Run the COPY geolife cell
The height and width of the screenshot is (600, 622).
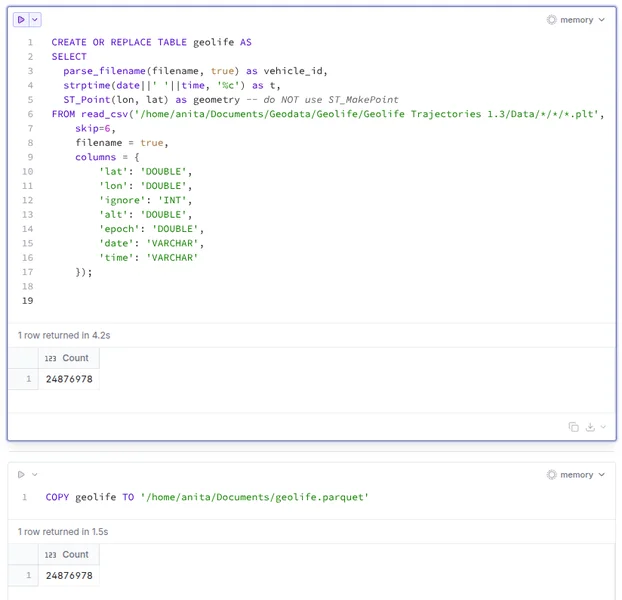coord(20,474)
